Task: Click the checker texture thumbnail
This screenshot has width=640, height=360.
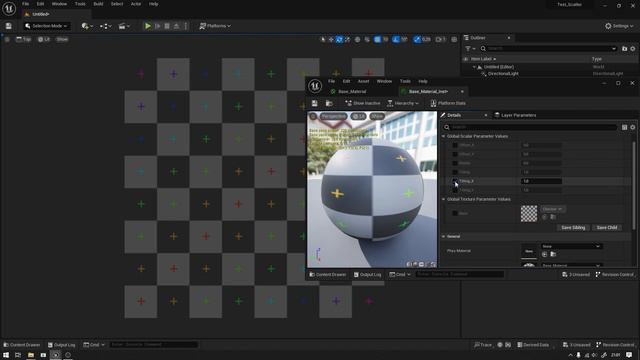Action: pos(529,214)
